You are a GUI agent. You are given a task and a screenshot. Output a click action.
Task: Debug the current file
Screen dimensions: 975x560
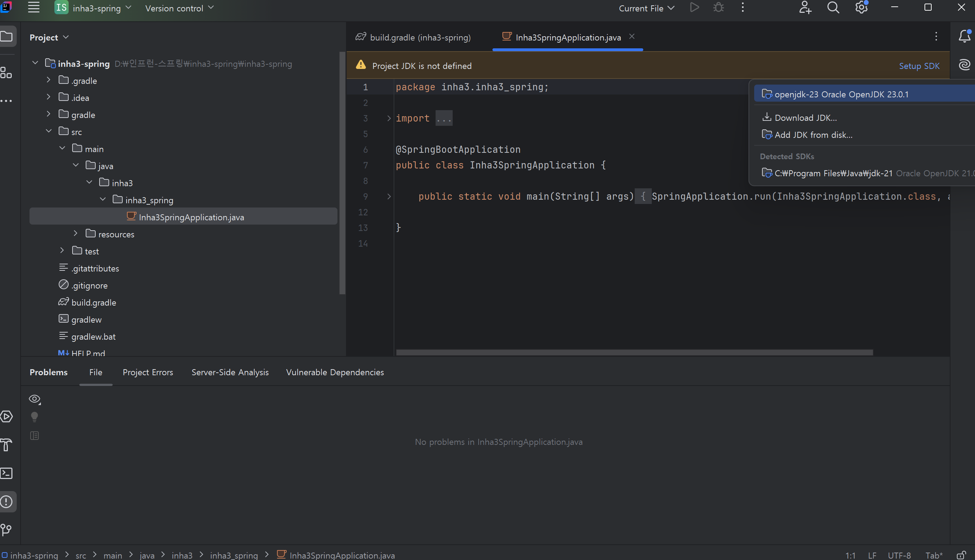point(718,8)
